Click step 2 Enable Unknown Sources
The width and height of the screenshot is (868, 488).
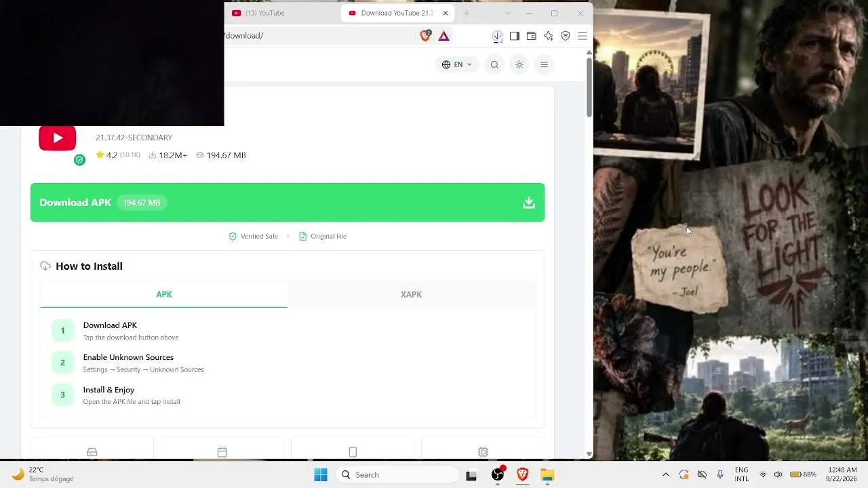point(128,357)
